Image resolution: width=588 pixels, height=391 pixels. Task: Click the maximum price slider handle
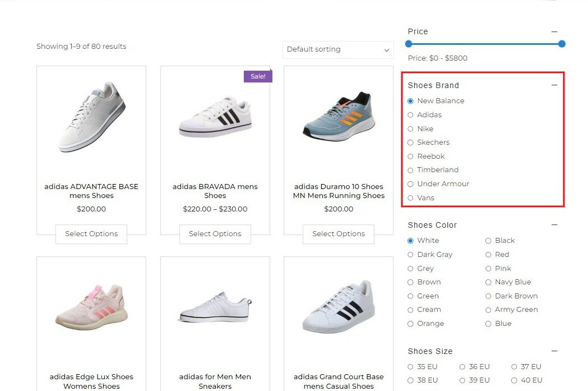(x=562, y=44)
